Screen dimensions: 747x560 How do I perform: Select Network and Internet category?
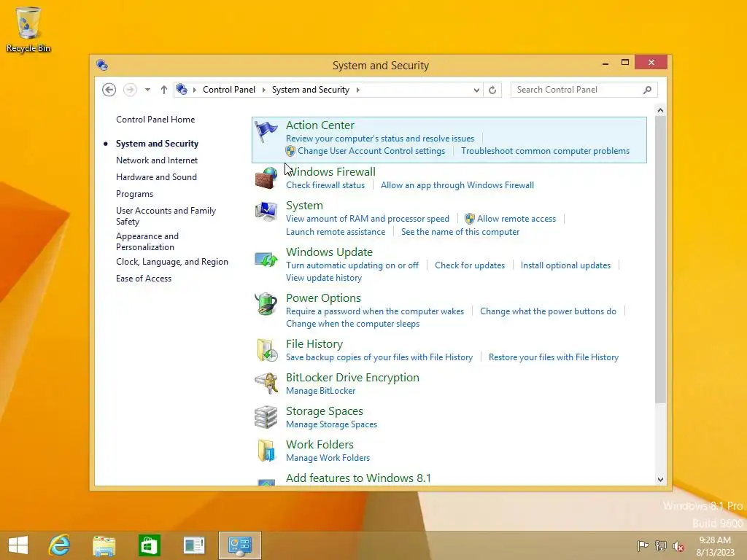pos(157,160)
